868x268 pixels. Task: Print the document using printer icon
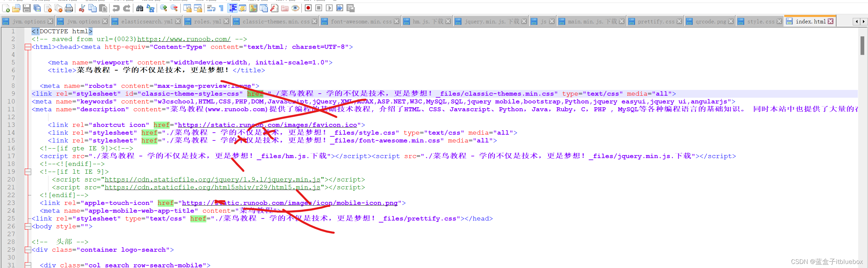(x=69, y=8)
